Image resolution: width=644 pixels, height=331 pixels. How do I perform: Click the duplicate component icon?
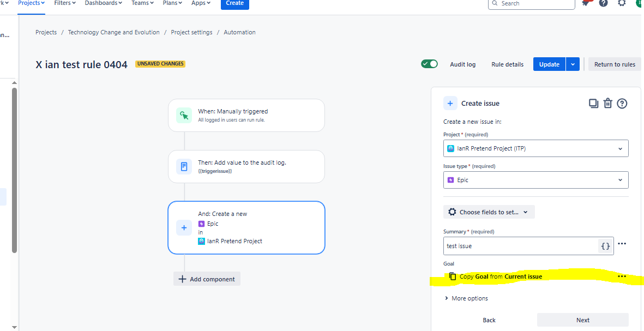click(593, 104)
